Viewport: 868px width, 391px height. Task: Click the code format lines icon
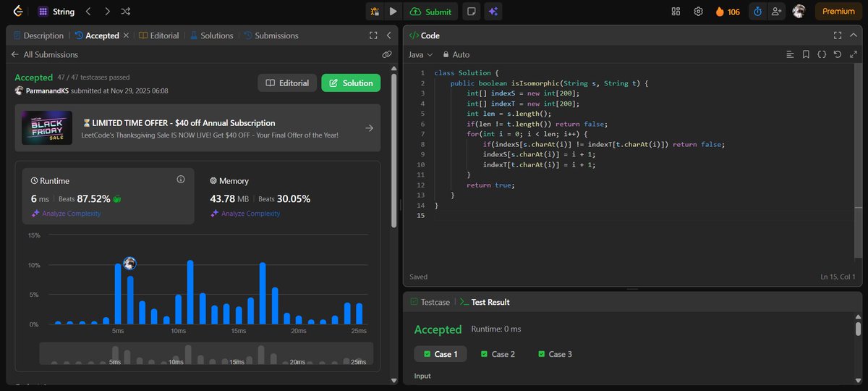pos(790,54)
